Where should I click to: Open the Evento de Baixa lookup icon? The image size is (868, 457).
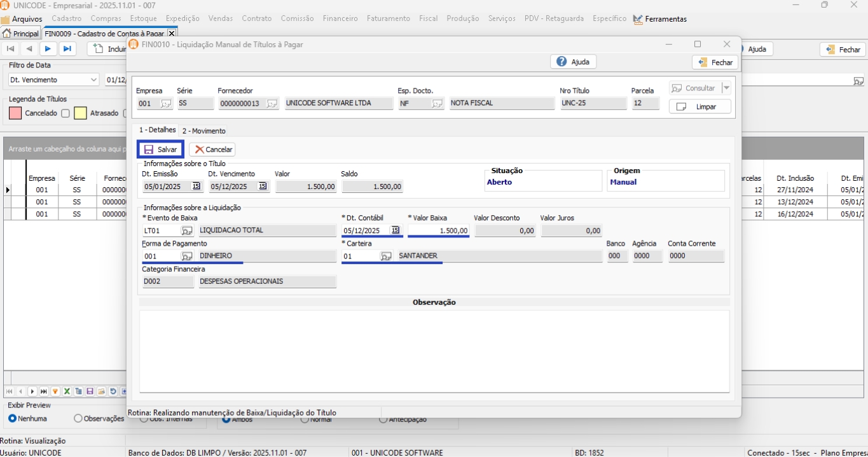point(187,231)
